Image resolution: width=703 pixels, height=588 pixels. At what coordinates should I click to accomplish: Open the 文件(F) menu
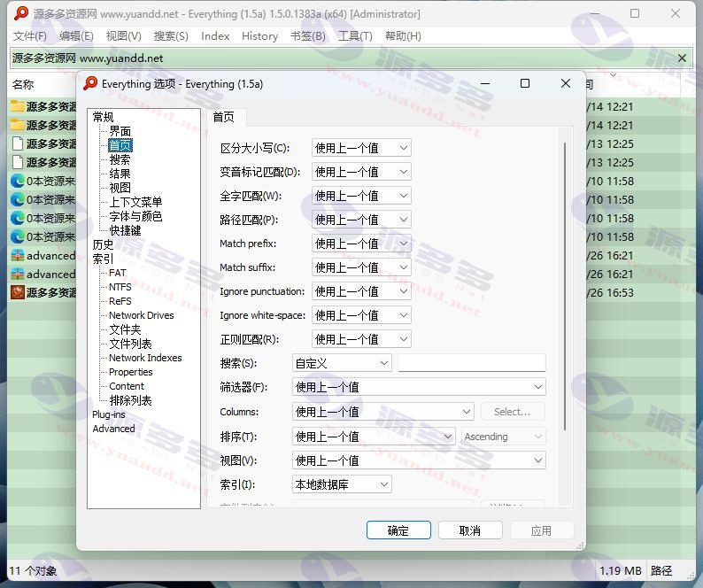click(x=30, y=36)
